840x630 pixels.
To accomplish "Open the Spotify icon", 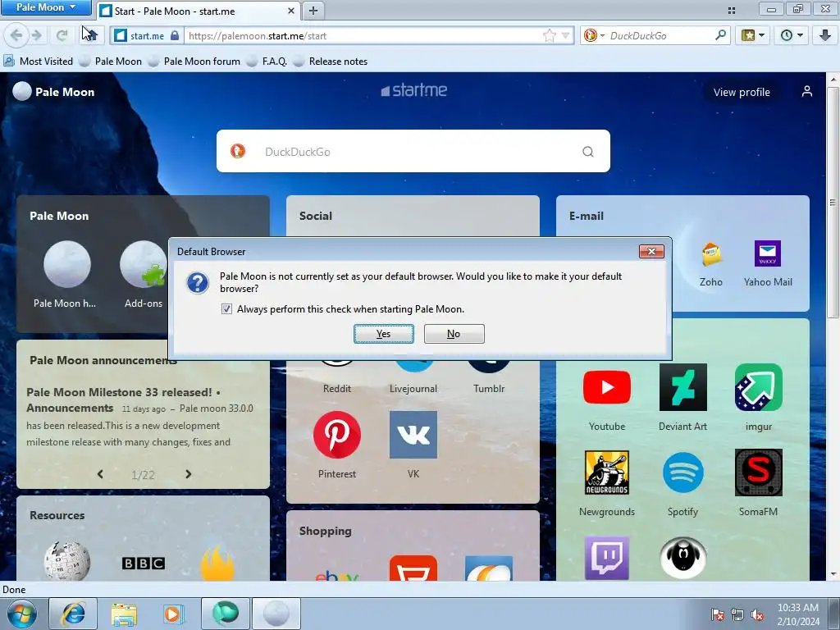I will (683, 472).
